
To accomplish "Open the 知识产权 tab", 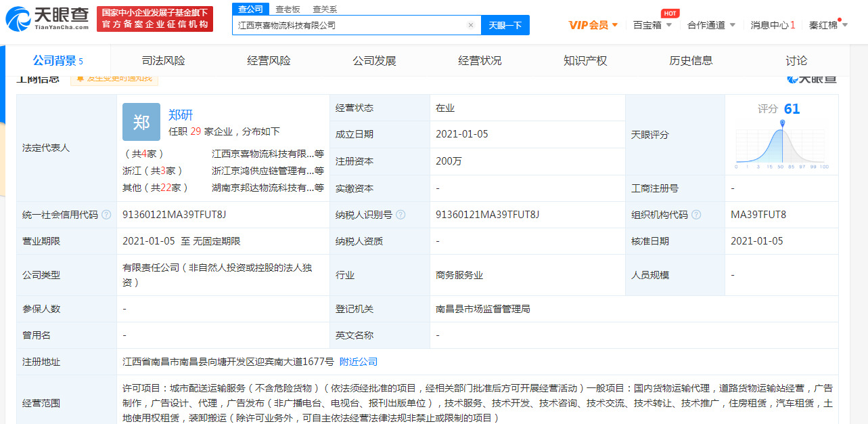I will [x=586, y=61].
